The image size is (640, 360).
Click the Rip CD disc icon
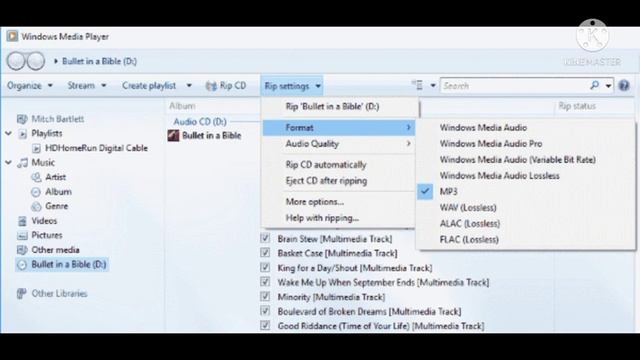click(x=211, y=86)
